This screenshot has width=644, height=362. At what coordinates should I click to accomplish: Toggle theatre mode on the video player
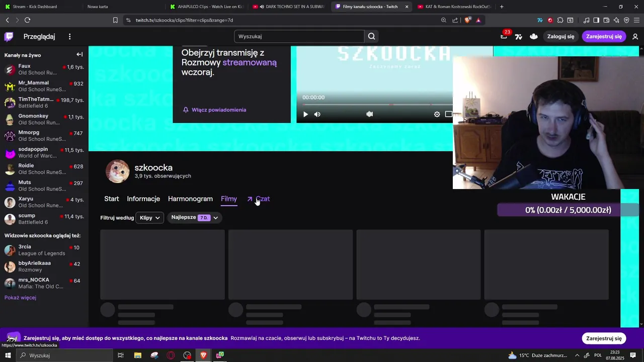(x=449, y=114)
